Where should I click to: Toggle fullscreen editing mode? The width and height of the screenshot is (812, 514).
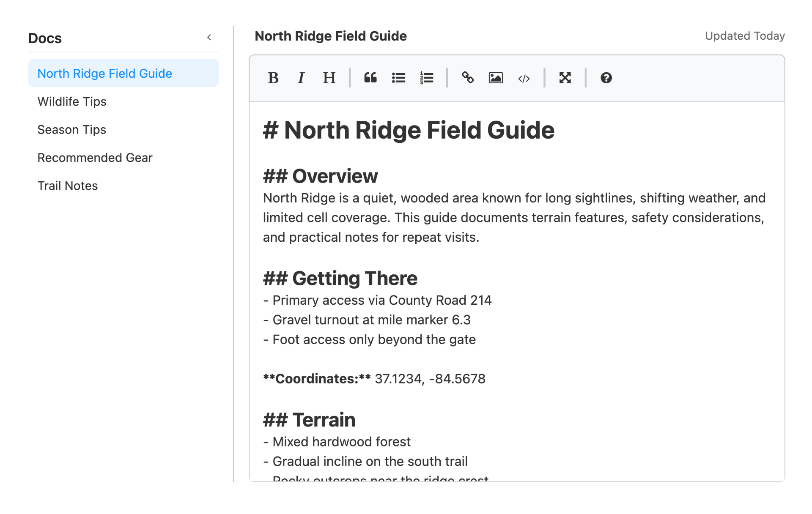click(x=565, y=78)
